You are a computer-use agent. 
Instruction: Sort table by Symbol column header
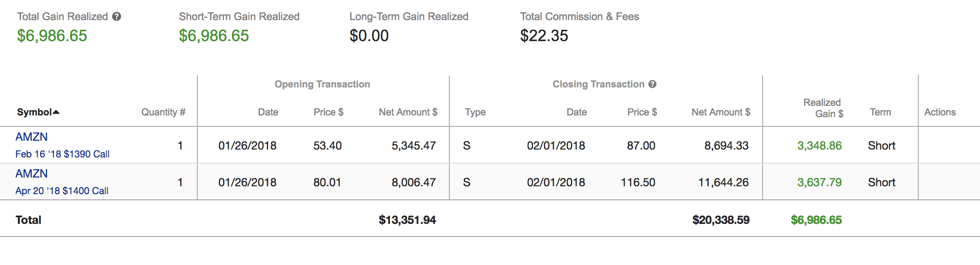(x=34, y=112)
